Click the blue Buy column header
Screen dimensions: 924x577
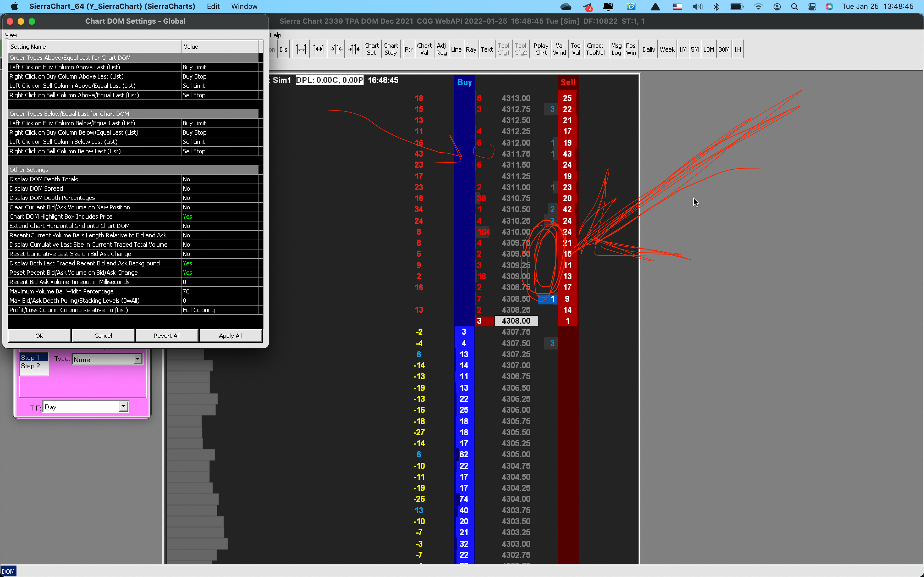click(x=464, y=82)
